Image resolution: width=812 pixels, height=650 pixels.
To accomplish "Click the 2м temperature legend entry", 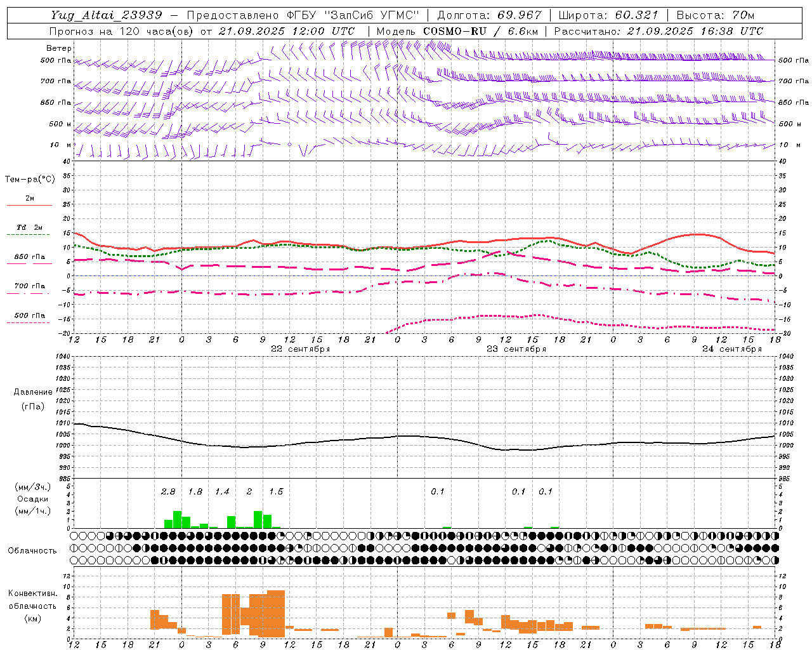I will pyautogui.click(x=29, y=199).
